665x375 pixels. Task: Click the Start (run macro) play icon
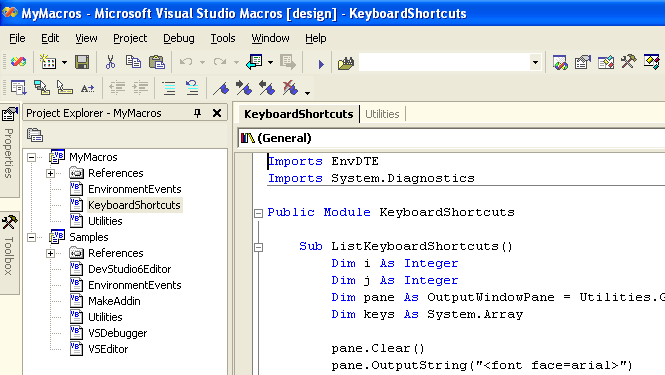(x=321, y=64)
